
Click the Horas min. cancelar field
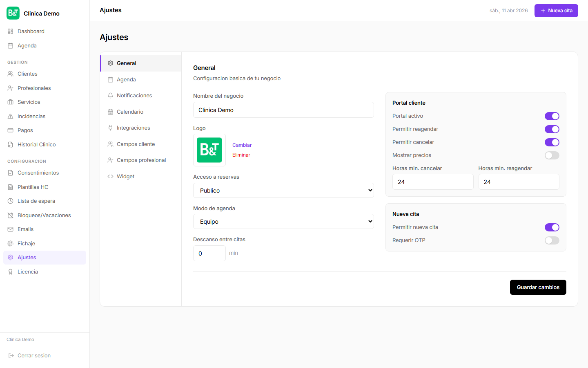(x=433, y=182)
